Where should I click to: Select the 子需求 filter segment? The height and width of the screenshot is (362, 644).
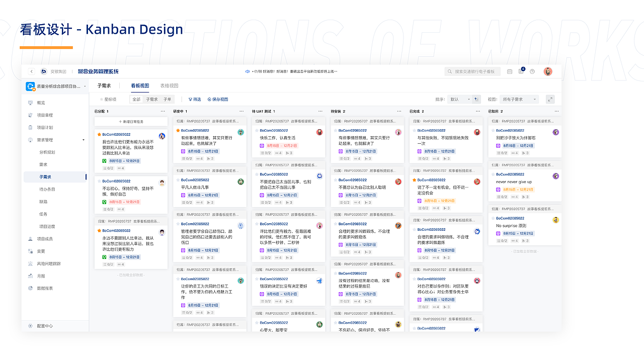pyautogui.click(x=152, y=100)
